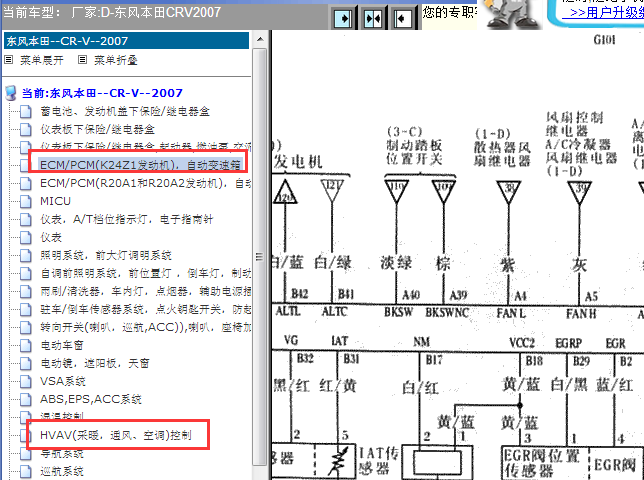The image size is (644, 480).
Task: Click the middle two-arrow toolbar icon
Action: 373,18
